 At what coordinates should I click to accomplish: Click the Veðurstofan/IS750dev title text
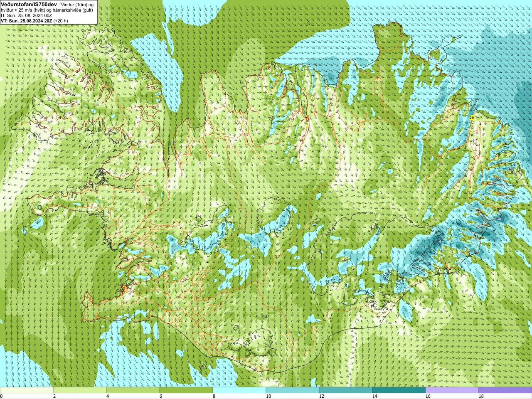tap(29, 4)
